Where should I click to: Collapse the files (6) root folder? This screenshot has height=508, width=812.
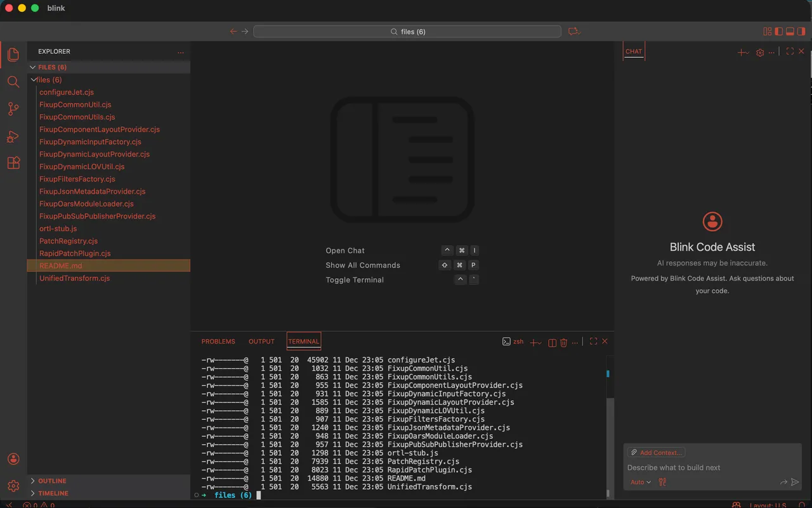click(108, 80)
